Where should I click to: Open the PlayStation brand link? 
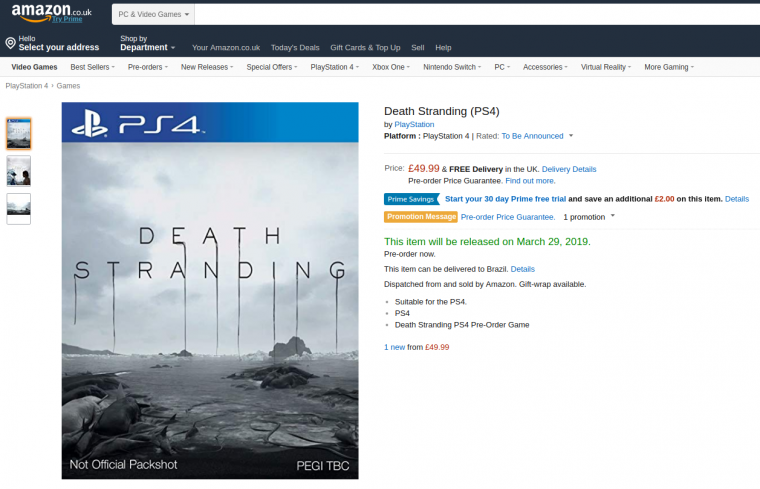[414, 124]
